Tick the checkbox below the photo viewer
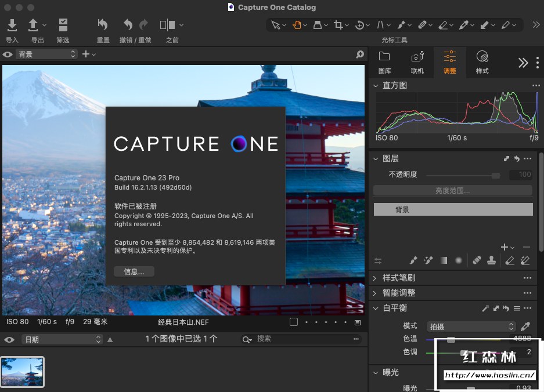Screen dimensions: 544x392 pos(294,322)
